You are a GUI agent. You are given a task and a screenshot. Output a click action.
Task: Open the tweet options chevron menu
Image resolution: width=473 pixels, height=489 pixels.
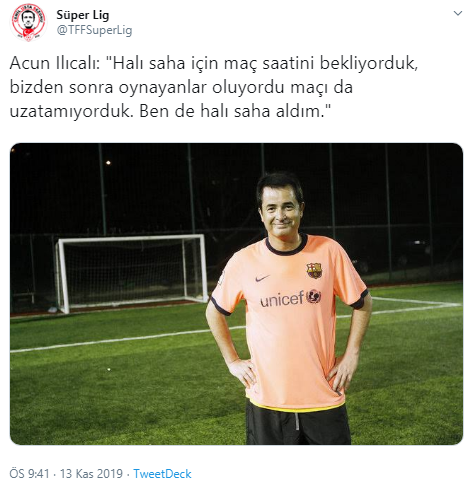[x=458, y=13]
